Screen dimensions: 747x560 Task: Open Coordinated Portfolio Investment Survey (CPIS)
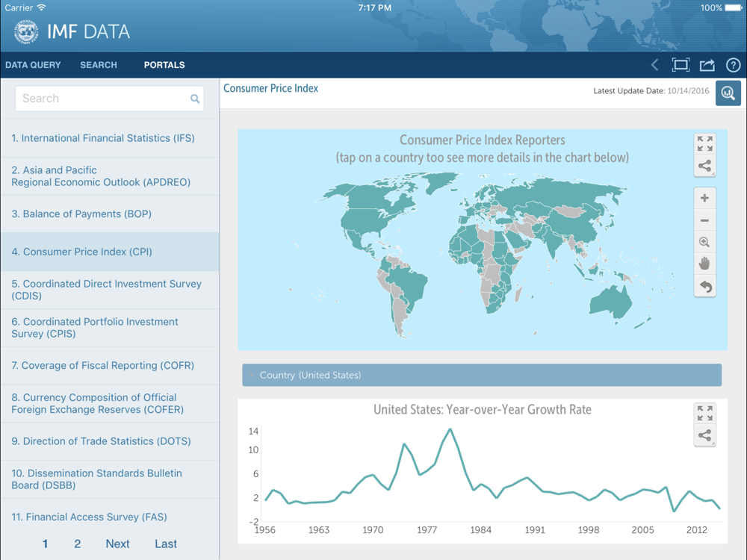110,328
